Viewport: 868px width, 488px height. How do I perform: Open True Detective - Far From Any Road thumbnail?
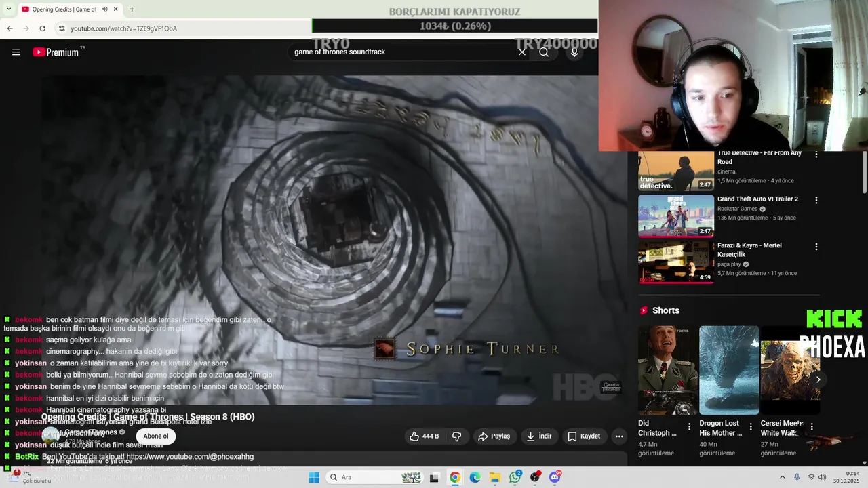click(x=675, y=171)
